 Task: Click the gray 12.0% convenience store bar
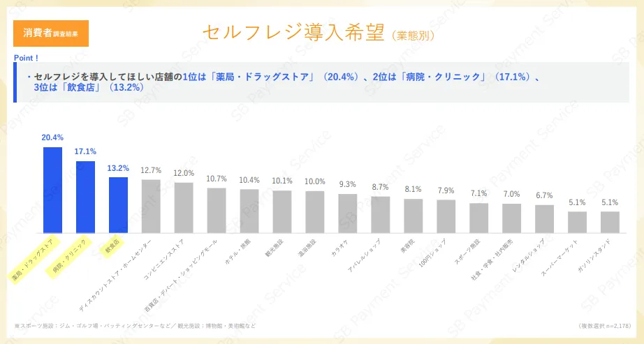point(184,207)
